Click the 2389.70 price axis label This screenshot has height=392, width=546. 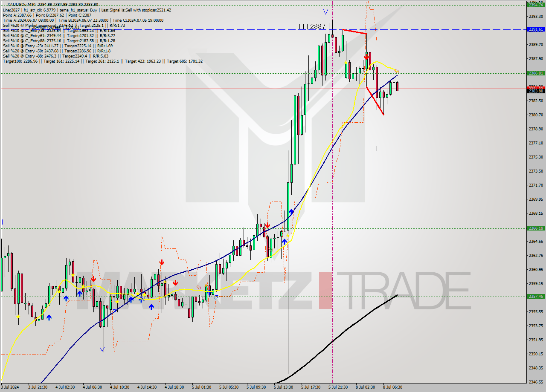tap(536, 44)
